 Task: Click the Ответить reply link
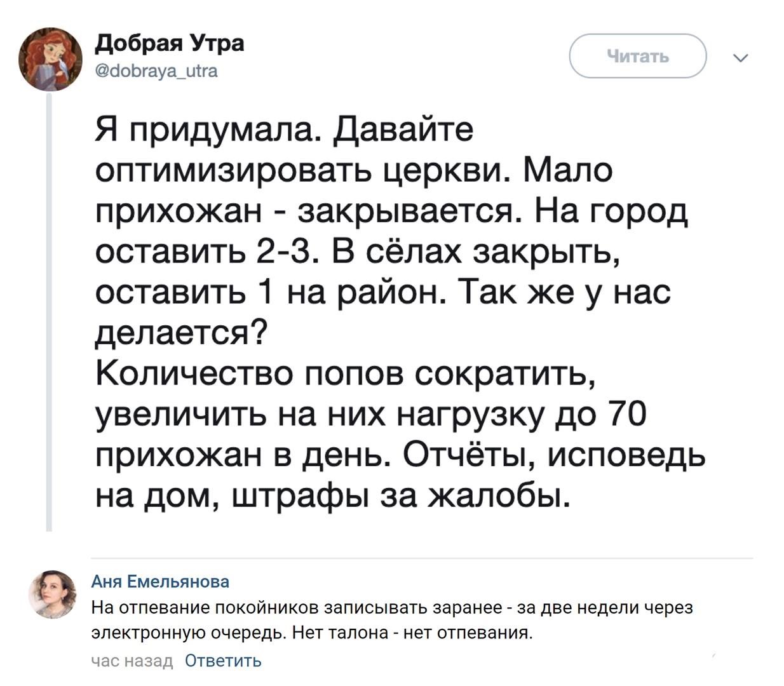[x=222, y=661]
